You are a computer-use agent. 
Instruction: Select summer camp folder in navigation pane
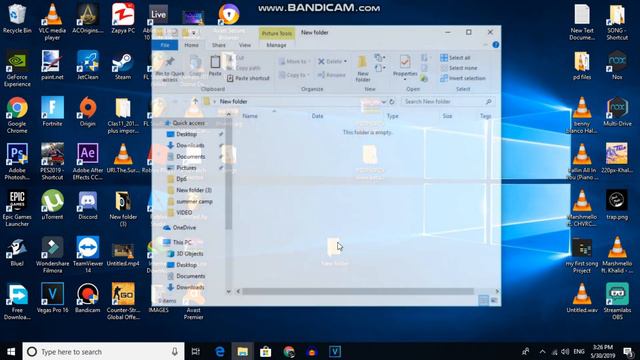(190, 202)
